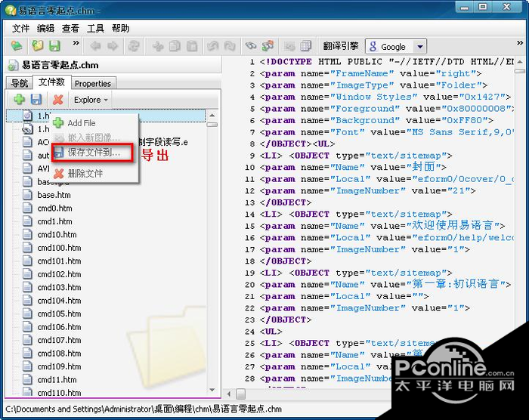529x420 pixels.
Task: Open the Google translation engine dropdown
Action: point(420,47)
